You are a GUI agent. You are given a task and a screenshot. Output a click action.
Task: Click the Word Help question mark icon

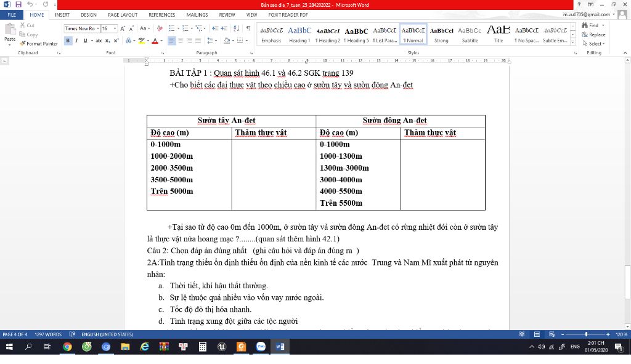(x=579, y=4)
